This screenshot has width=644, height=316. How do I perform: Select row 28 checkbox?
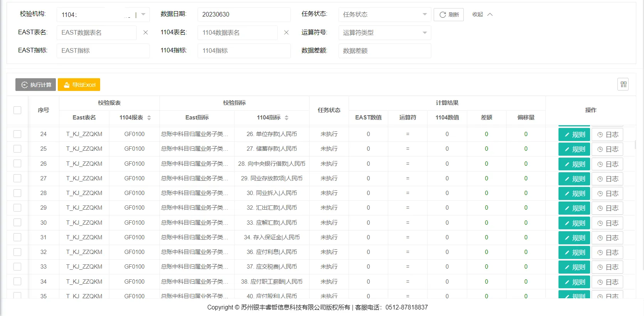[x=17, y=193]
